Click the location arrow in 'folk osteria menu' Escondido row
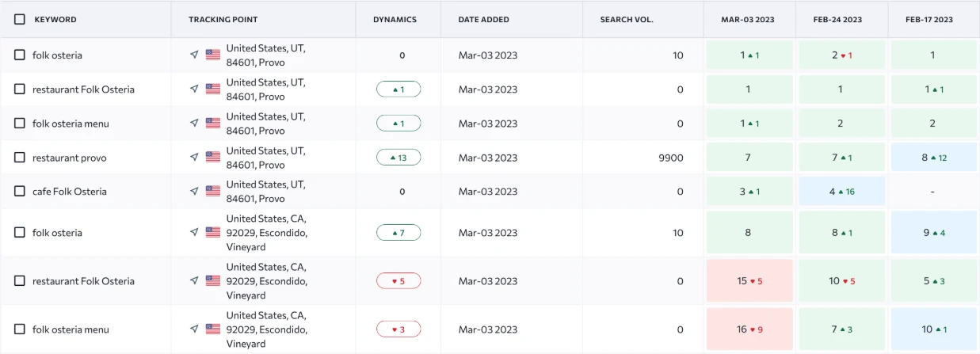 point(194,329)
